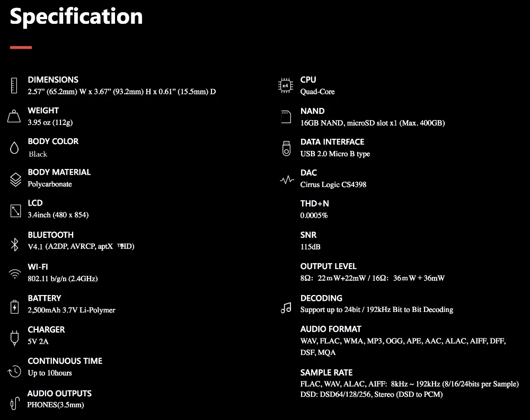
Task: Click the x4 chip icon beside CPU
Action: [286, 85]
